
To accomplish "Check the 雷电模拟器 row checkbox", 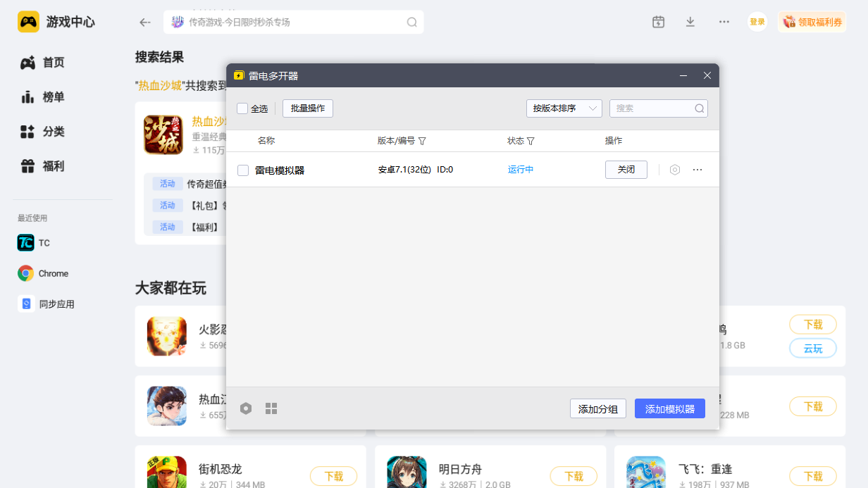I will point(244,169).
